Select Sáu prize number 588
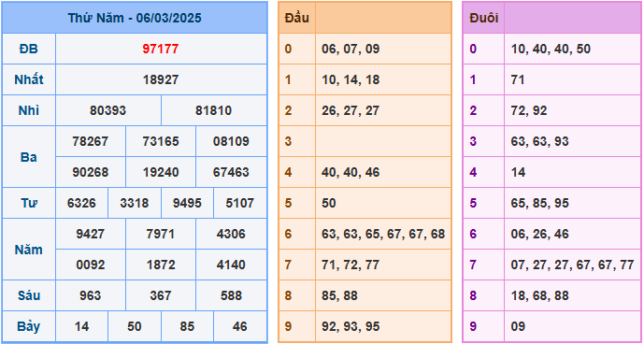644x344 pixels. [231, 295]
